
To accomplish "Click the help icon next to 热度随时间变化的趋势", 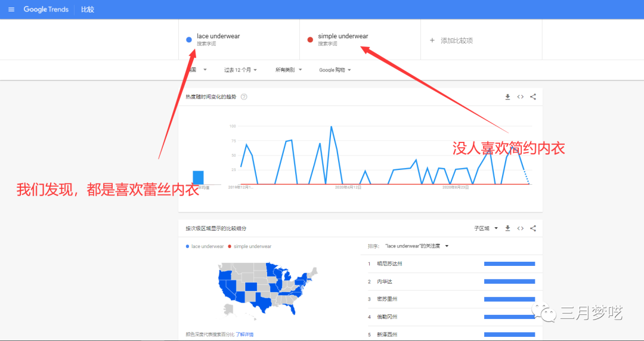I will click(244, 97).
